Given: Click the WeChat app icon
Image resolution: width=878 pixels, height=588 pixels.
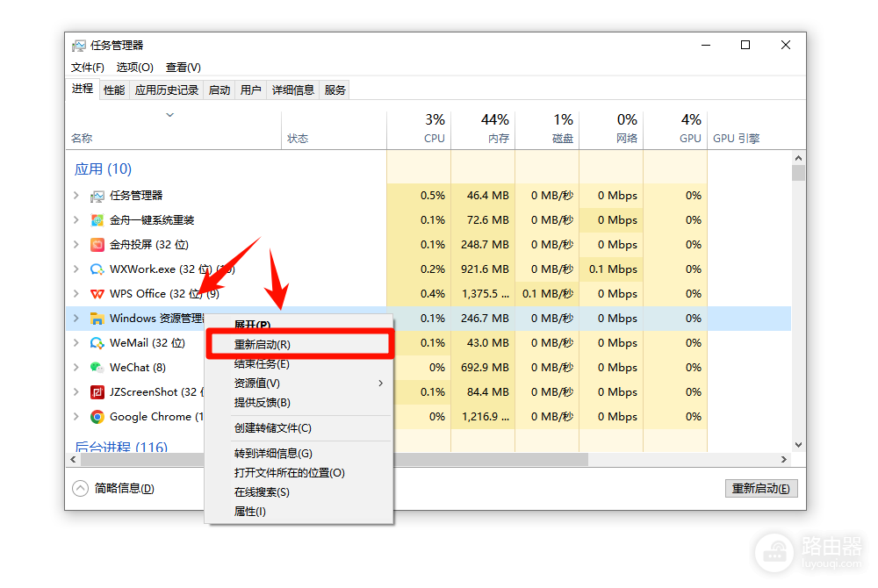Looking at the screenshot, I should [x=97, y=368].
